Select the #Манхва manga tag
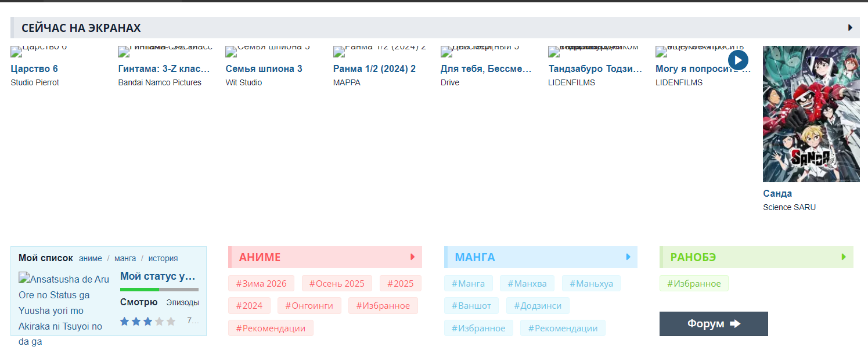This screenshot has height=354, width=868. click(527, 284)
